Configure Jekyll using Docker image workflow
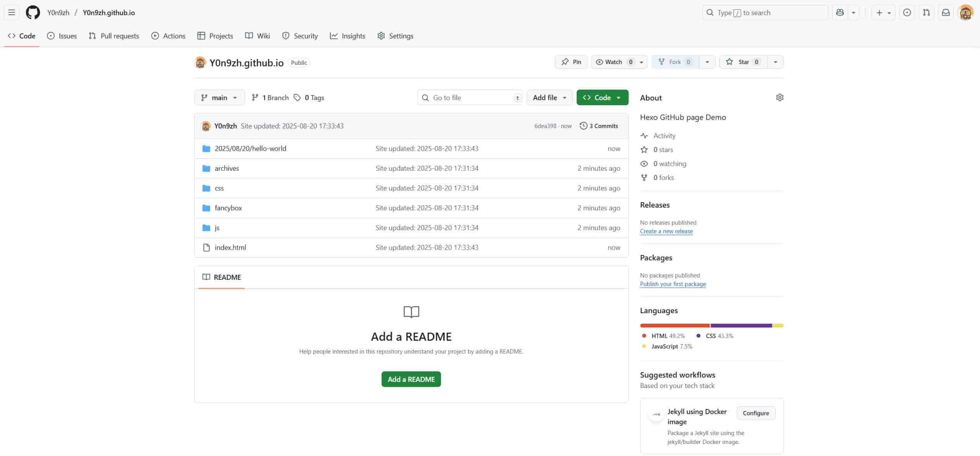980x456 pixels. tap(756, 413)
